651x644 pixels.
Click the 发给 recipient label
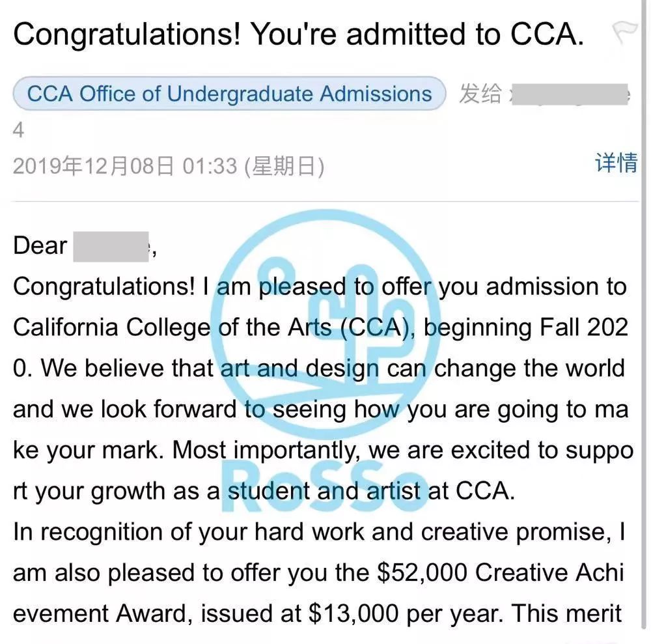[x=480, y=94]
